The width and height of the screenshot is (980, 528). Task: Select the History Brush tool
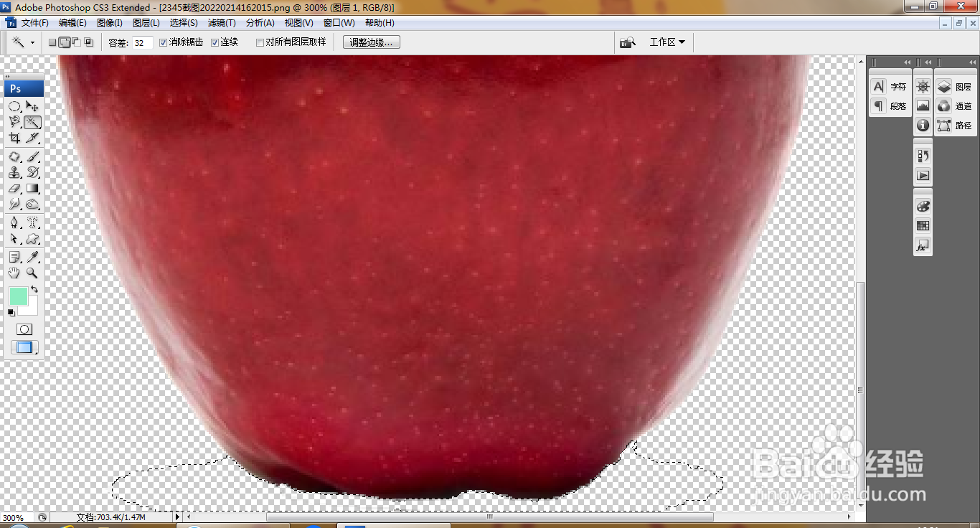[32, 172]
